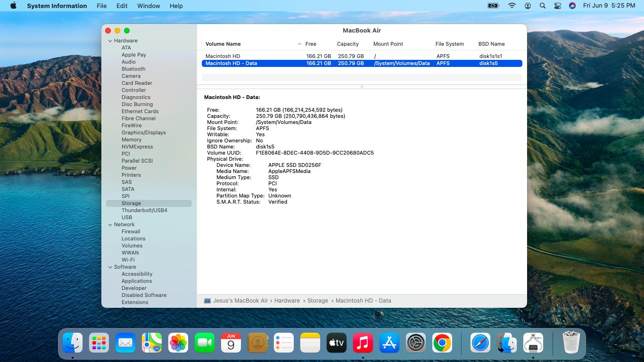Select Firewall under Network
The image size is (644, 362).
pos(131,231)
